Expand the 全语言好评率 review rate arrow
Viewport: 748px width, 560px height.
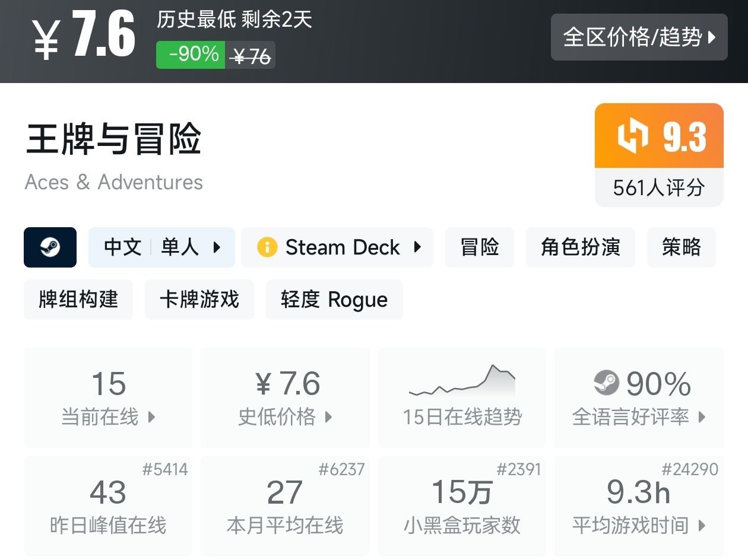[702, 417]
